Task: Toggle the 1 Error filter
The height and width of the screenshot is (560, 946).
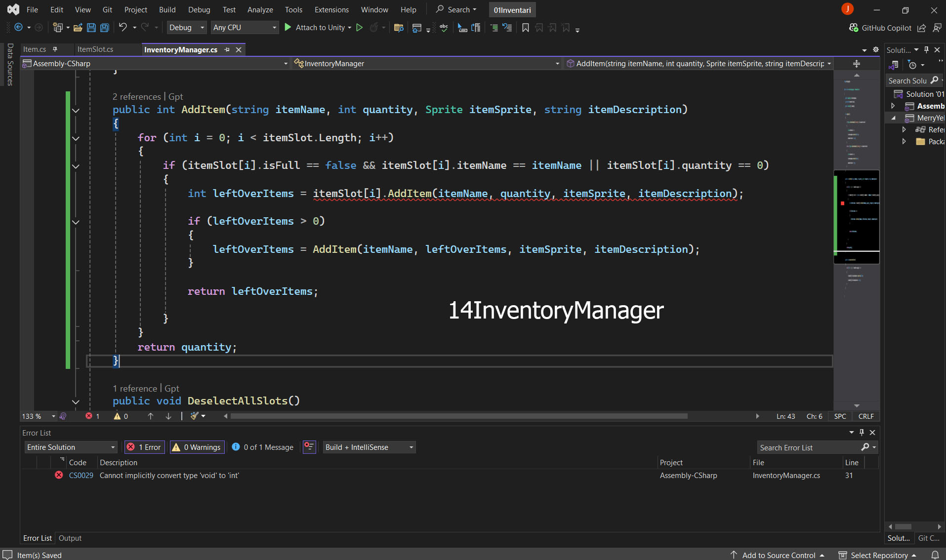Action: (x=144, y=447)
